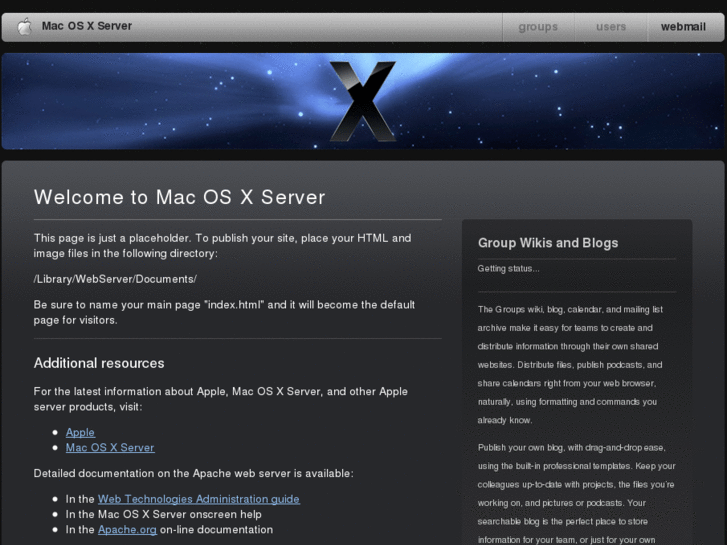Click the Groups wiki description paragraph
727x545 pixels.
coord(570,365)
